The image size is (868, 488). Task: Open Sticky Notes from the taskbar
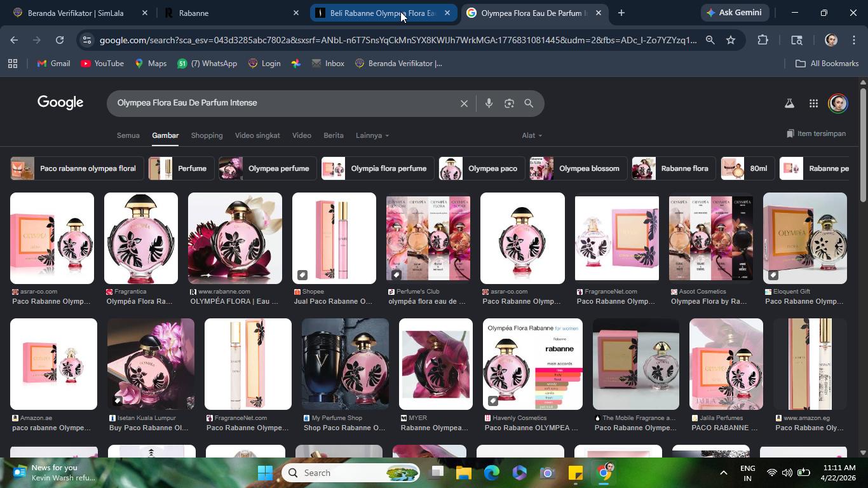[576, 473]
